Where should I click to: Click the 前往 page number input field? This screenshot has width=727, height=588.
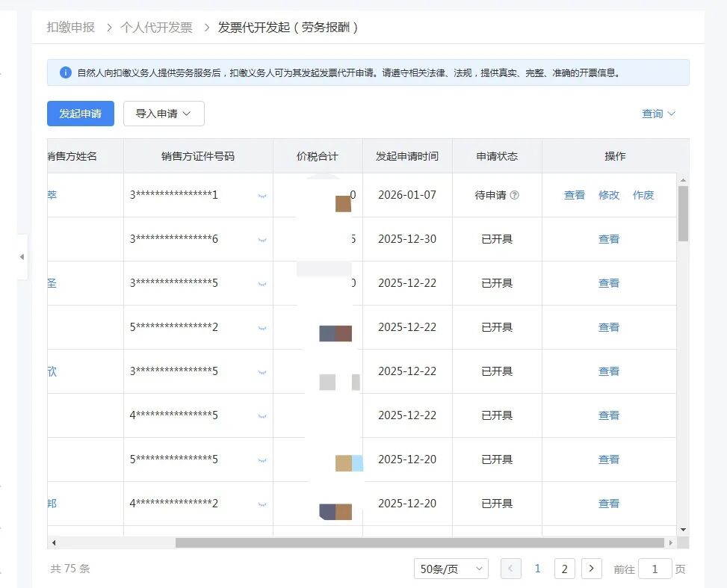pyautogui.click(x=655, y=569)
